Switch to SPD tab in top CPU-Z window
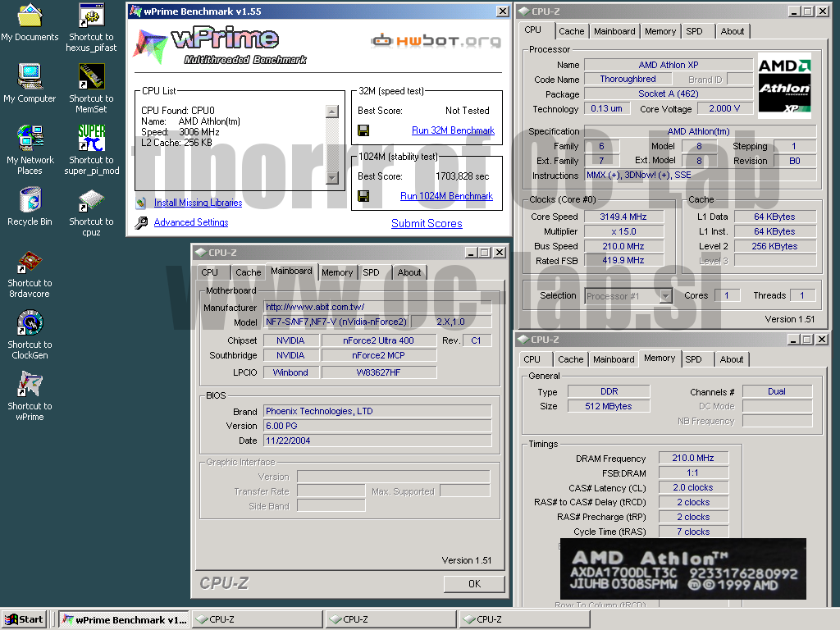This screenshot has height=630, width=840. [694, 31]
